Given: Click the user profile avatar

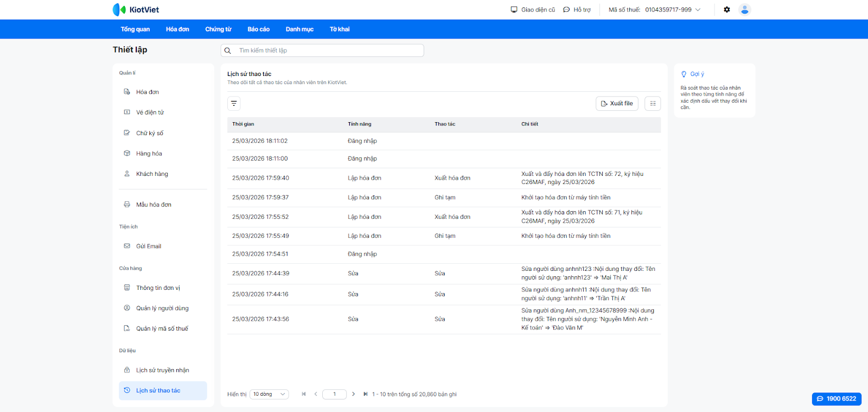Looking at the screenshot, I should click(745, 10).
